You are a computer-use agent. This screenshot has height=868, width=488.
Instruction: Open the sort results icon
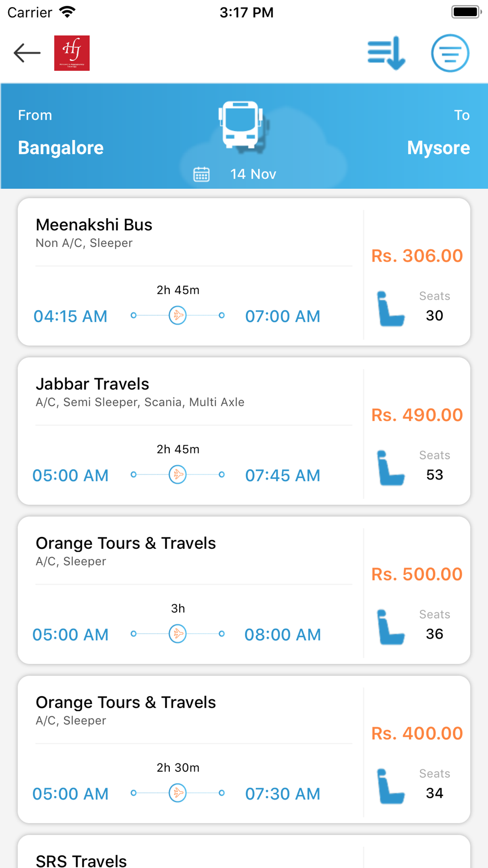[386, 53]
